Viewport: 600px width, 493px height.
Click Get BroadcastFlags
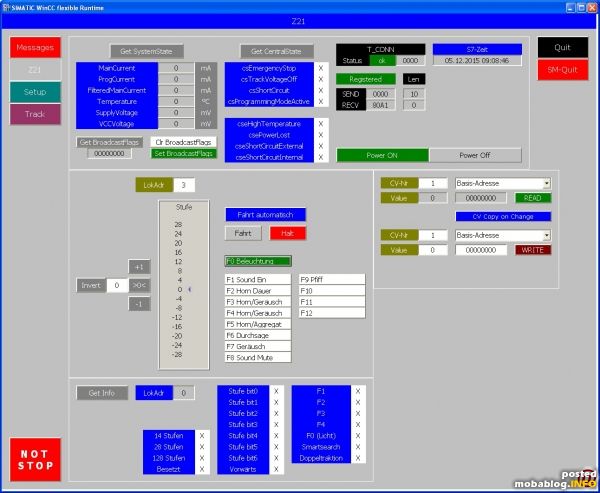pyautogui.click(x=109, y=142)
